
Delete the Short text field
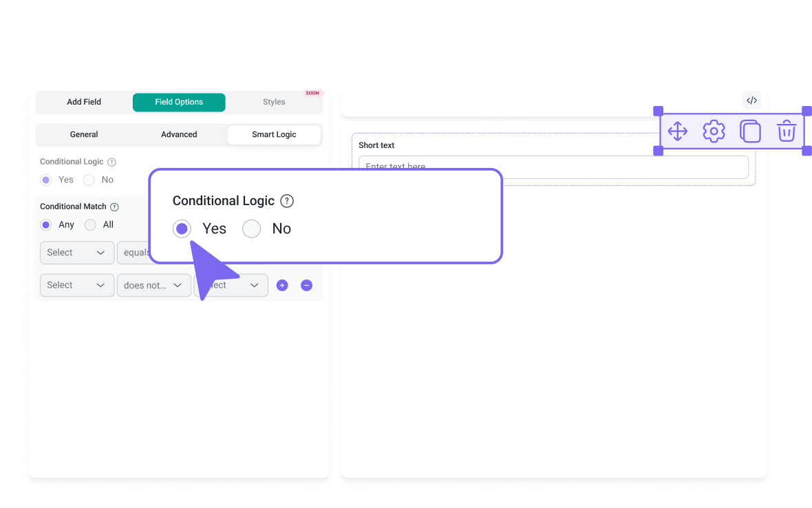(787, 131)
